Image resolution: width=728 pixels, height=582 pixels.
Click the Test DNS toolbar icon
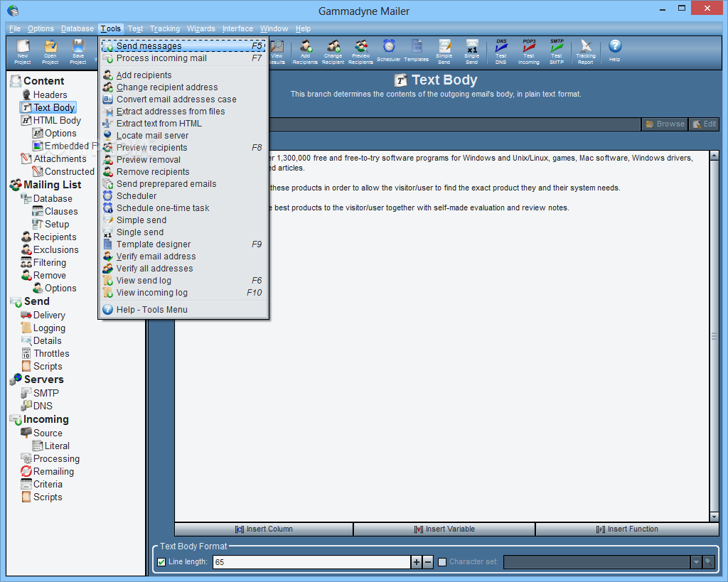501,51
